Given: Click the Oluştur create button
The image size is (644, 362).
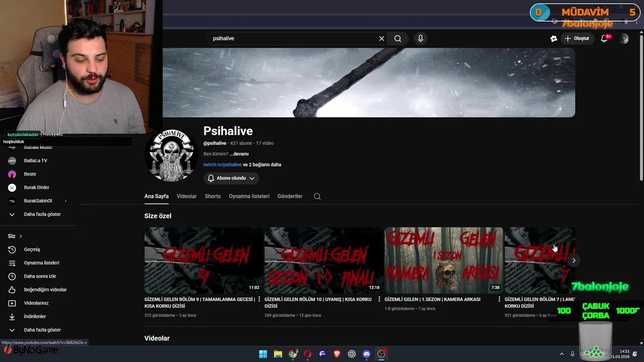Looking at the screenshot, I should [577, 38].
